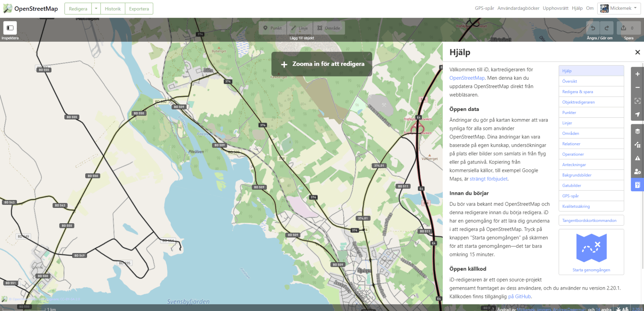Select the Linje draw-line tool
This screenshot has width=644, height=311.
point(300,28)
